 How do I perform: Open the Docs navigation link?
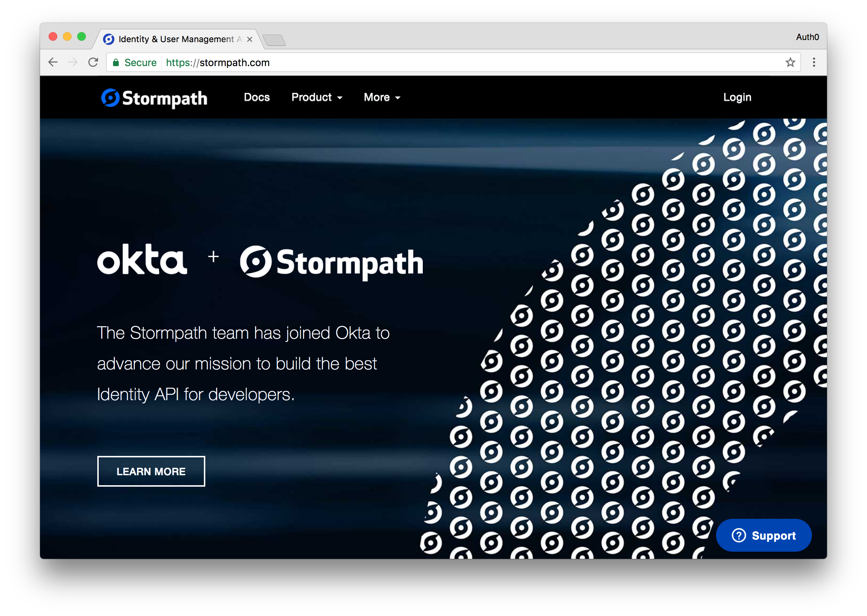[256, 98]
